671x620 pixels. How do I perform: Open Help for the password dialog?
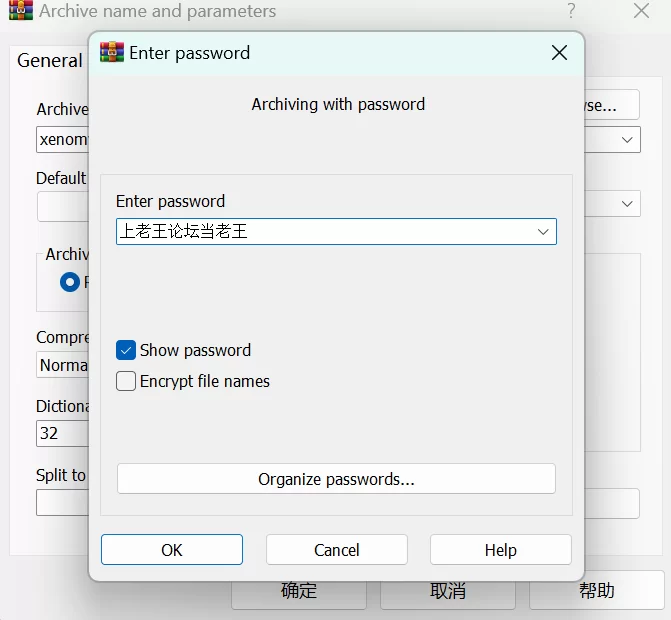coord(500,550)
